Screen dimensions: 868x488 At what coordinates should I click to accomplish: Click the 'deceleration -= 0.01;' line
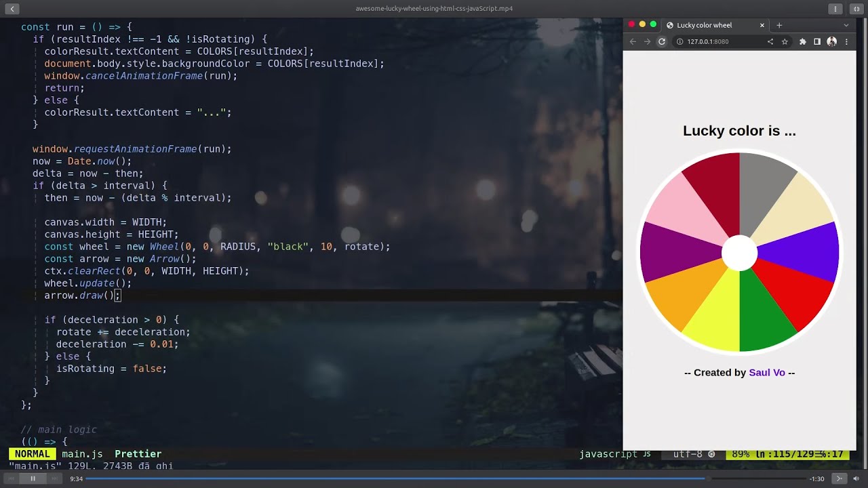pos(117,344)
